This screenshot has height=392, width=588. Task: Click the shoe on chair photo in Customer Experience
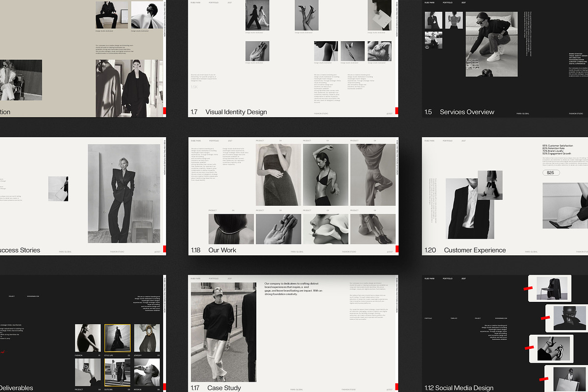tap(565, 206)
